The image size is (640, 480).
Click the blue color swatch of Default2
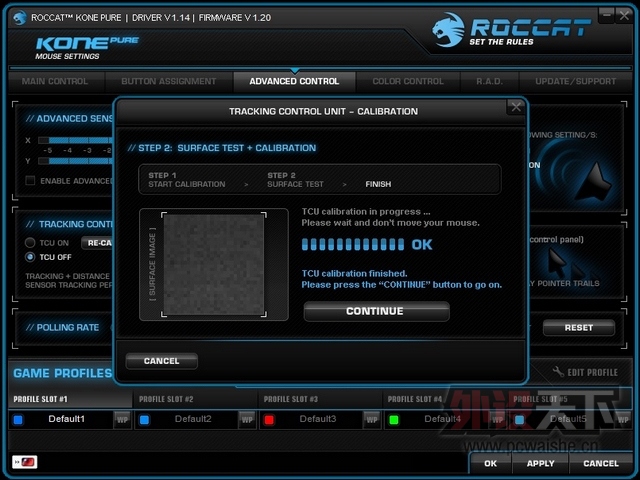tap(144, 420)
